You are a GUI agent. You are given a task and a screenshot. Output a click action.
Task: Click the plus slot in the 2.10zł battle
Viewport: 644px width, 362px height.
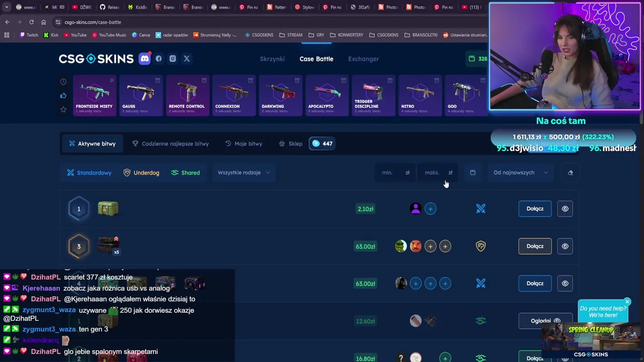[x=430, y=209]
